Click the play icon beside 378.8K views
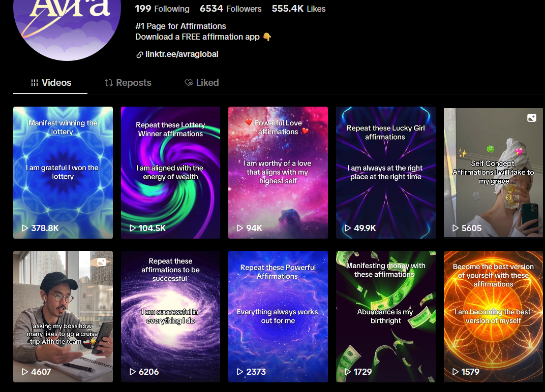This screenshot has height=392, width=545. (25, 228)
